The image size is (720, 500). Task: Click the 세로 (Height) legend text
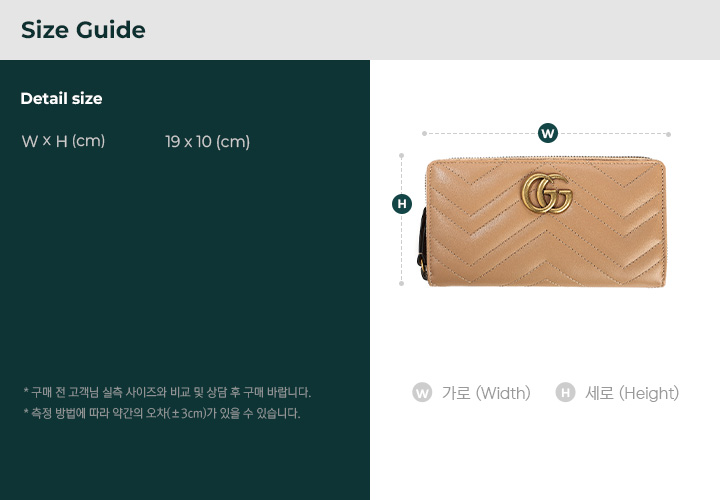(632, 393)
